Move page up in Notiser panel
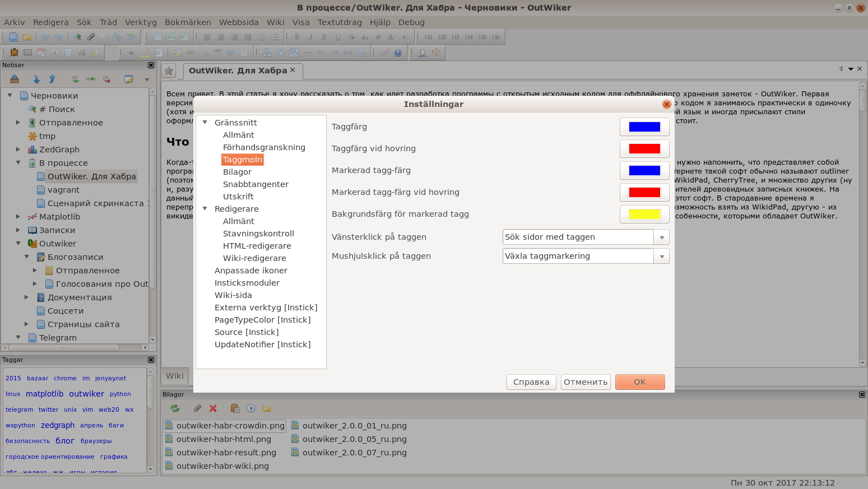868x489 pixels. click(52, 79)
